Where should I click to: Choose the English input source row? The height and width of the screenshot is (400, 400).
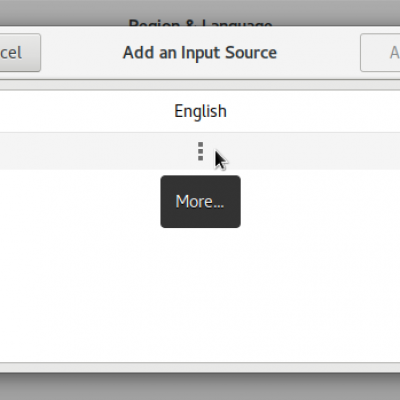200,111
